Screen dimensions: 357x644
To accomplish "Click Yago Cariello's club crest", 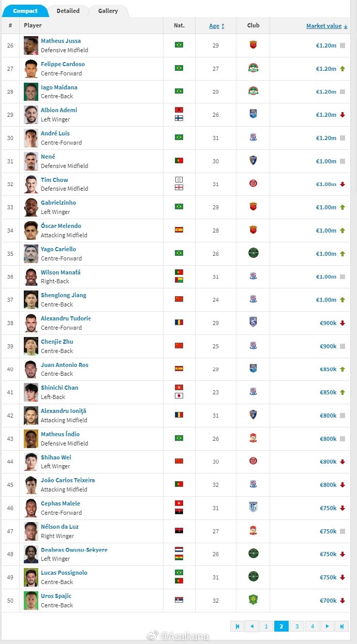I will [x=253, y=253].
